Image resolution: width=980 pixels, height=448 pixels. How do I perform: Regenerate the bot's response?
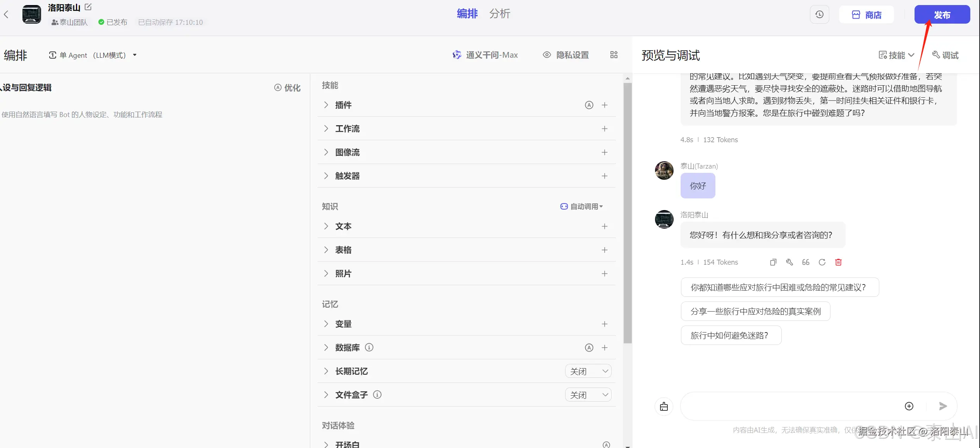(x=822, y=262)
